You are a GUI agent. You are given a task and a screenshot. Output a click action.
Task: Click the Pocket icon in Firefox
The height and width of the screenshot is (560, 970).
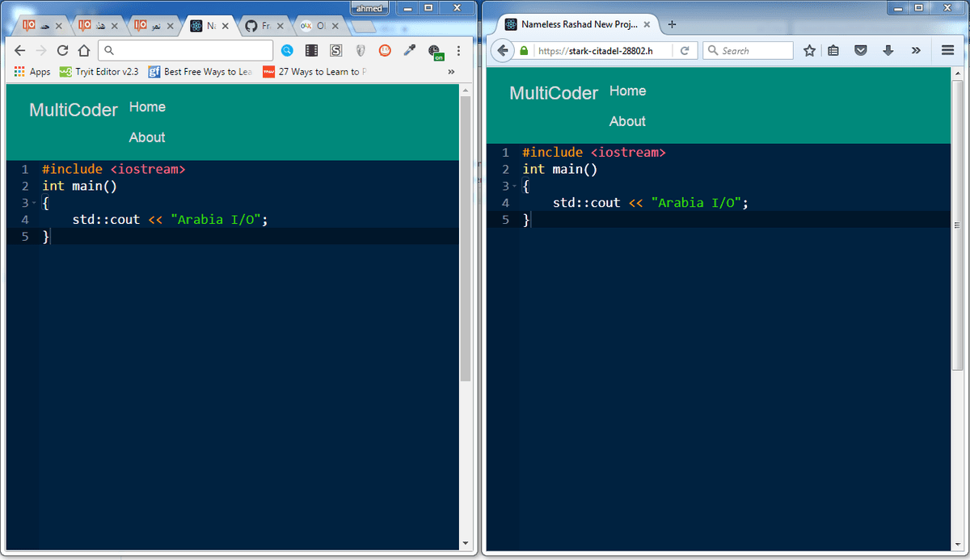tap(861, 50)
